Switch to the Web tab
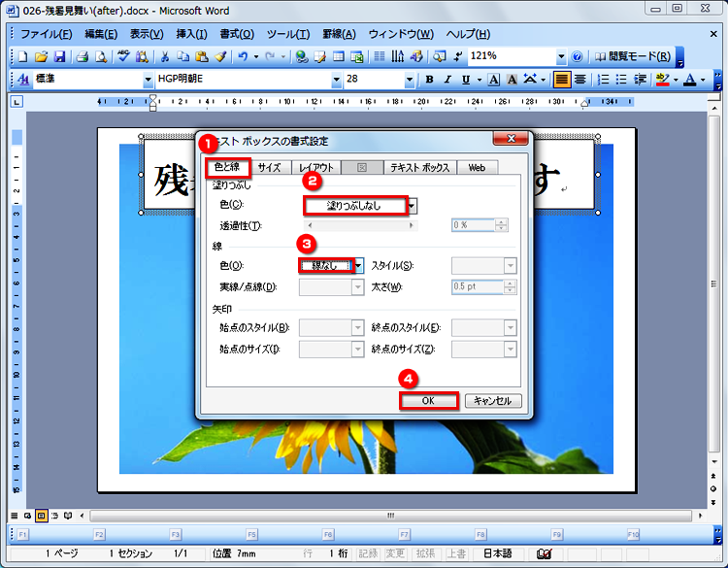The height and width of the screenshot is (568, 728). (x=477, y=168)
